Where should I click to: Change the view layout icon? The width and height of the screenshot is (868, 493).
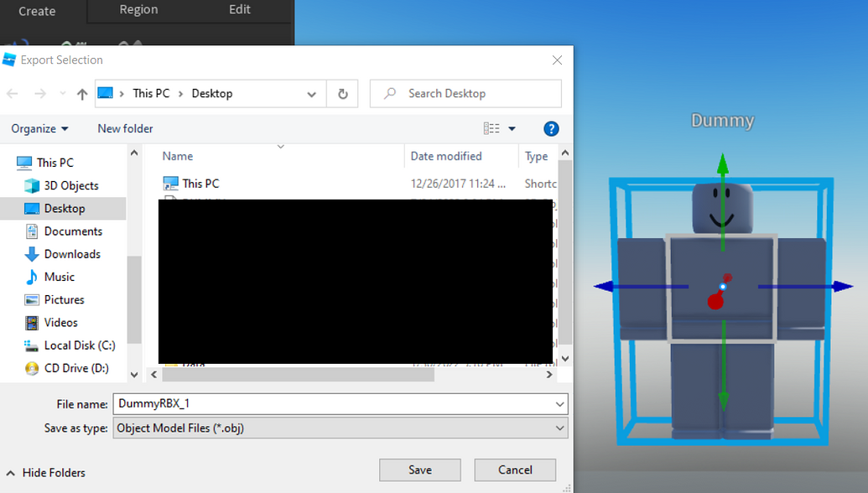tap(491, 128)
